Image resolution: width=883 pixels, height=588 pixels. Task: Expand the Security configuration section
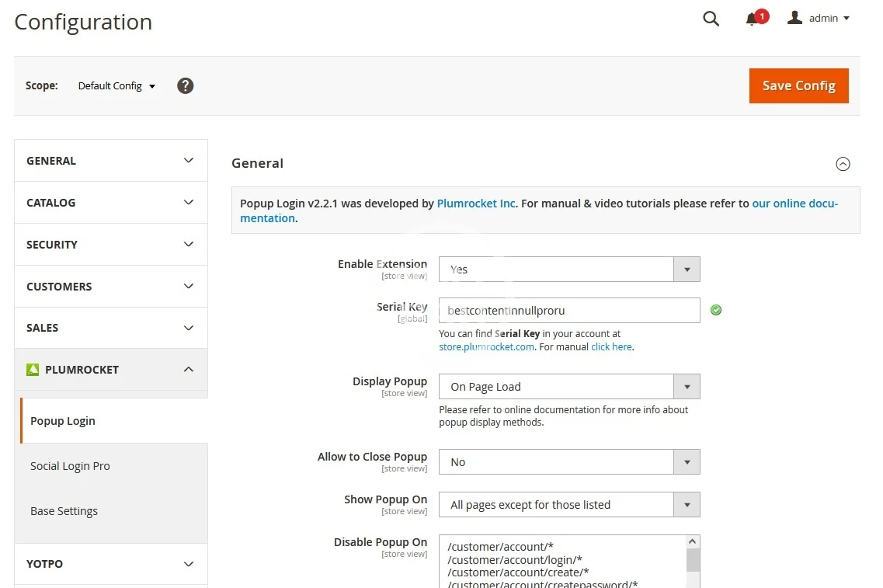point(110,245)
